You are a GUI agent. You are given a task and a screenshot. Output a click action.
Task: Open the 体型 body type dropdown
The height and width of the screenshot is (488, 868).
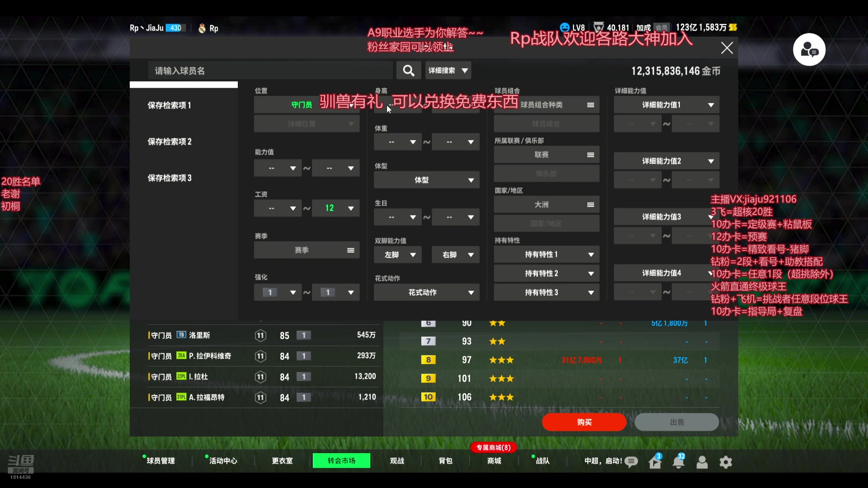pos(426,180)
